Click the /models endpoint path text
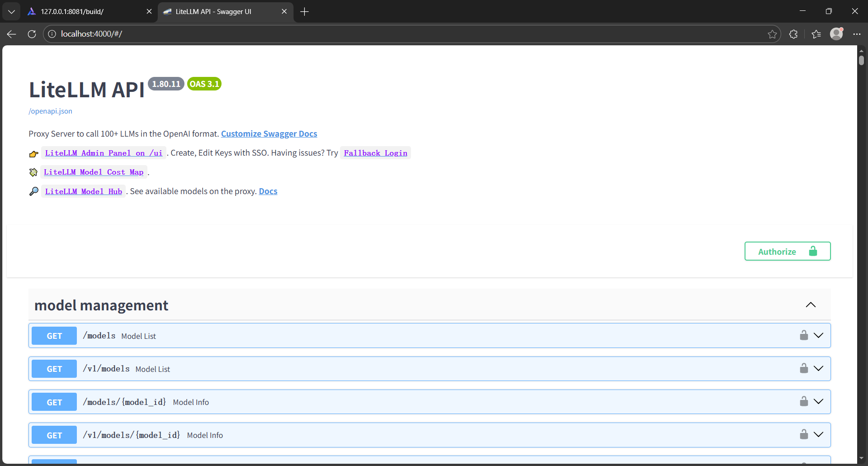Viewport: 868px width, 466px height. pyautogui.click(x=99, y=336)
